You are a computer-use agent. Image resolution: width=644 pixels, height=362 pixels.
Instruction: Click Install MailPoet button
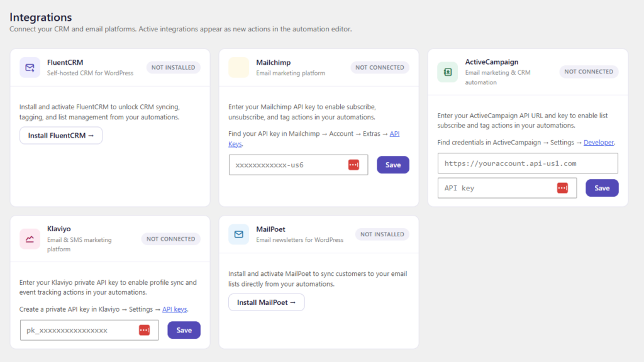(267, 302)
